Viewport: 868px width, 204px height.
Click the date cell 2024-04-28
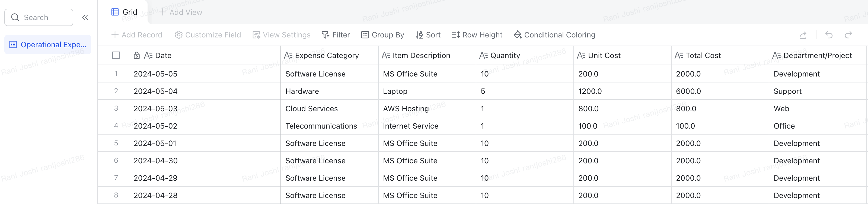tap(206, 196)
